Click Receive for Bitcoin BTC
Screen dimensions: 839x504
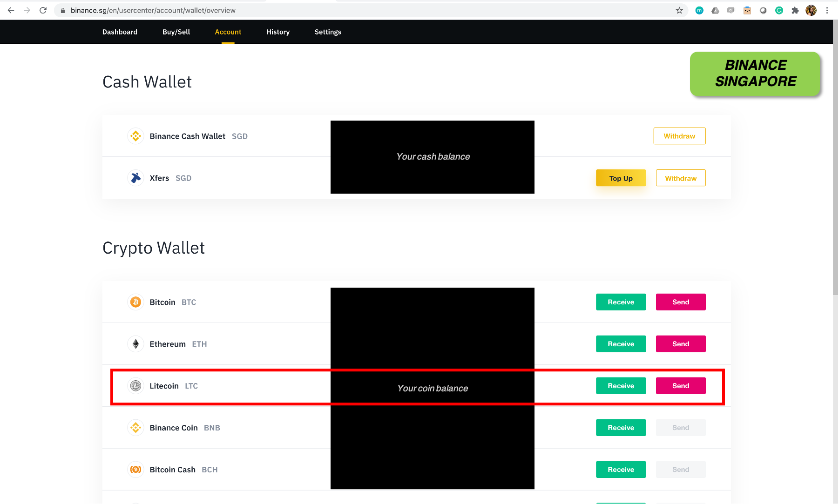pos(621,302)
